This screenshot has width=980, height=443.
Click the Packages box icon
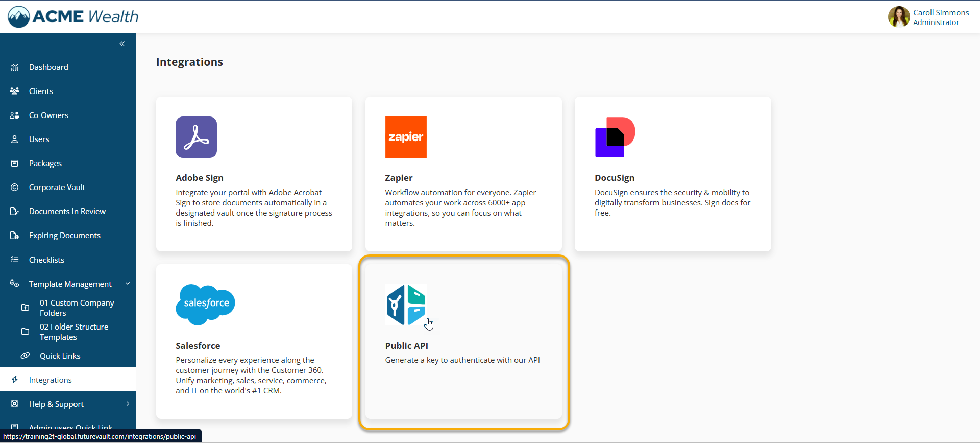pyautogui.click(x=15, y=164)
